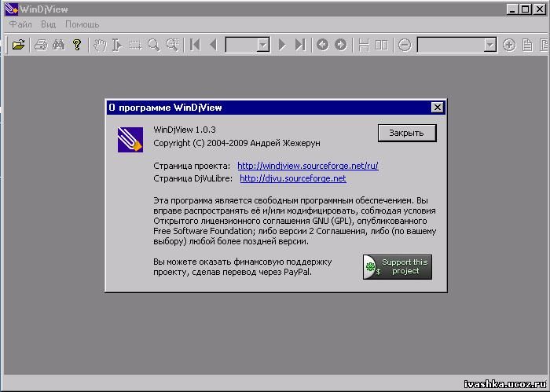Open the Файл menu
This screenshot has height=392, width=550.
point(20,24)
